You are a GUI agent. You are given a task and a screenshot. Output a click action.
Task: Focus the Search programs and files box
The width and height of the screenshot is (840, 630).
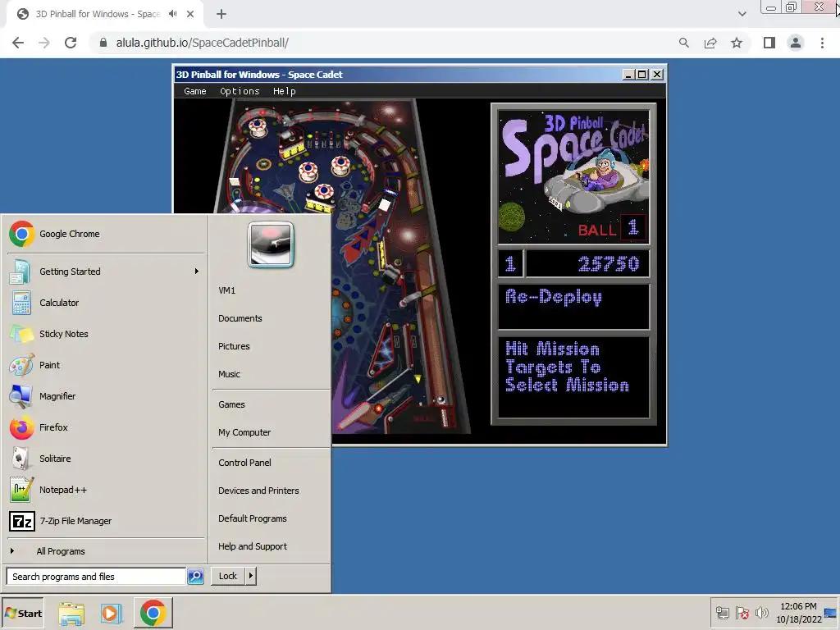pos(97,577)
